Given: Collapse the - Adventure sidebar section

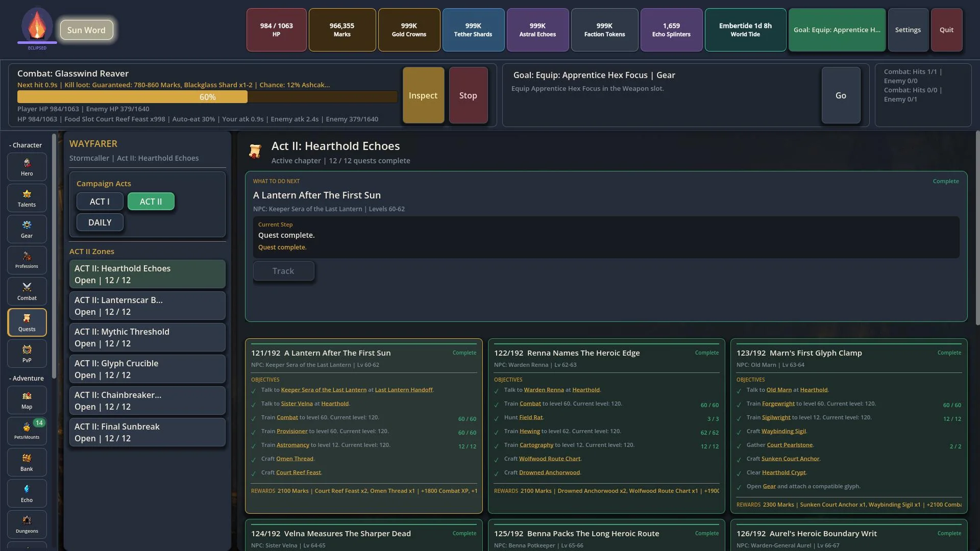Looking at the screenshot, I should pyautogui.click(x=27, y=378).
